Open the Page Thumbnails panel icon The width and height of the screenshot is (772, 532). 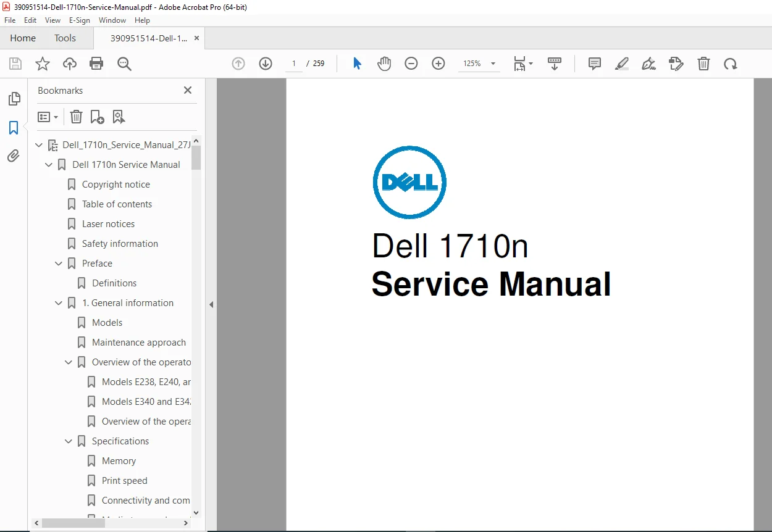point(14,99)
